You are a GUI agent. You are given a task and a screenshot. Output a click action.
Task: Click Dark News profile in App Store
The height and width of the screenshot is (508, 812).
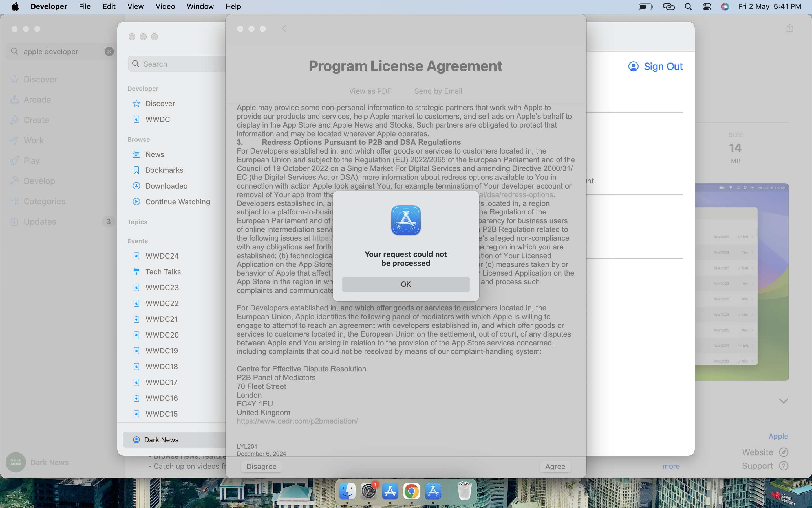click(37, 462)
